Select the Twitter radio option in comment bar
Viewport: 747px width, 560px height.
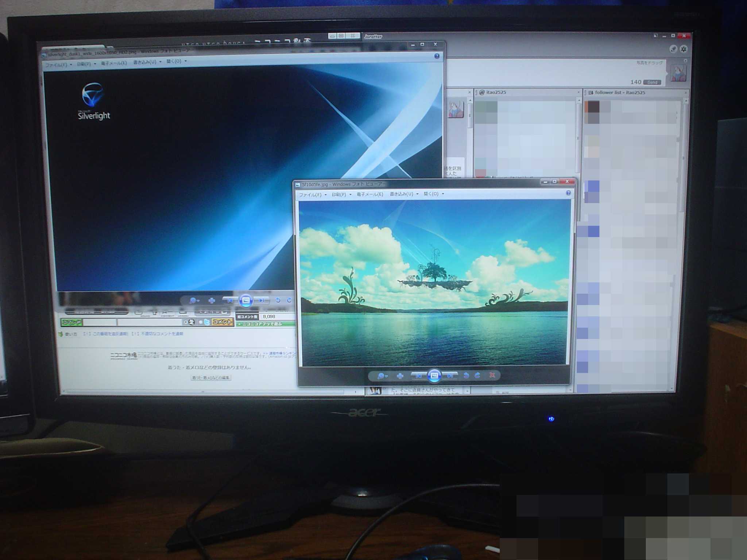(201, 322)
